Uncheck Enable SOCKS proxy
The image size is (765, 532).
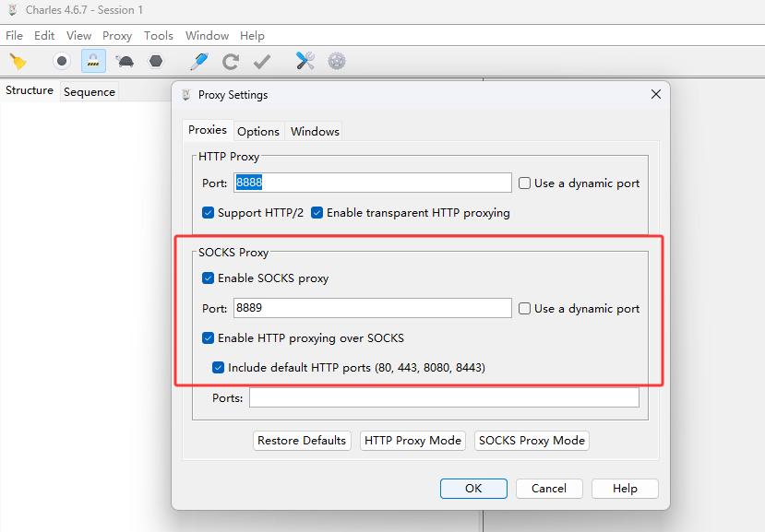click(208, 278)
